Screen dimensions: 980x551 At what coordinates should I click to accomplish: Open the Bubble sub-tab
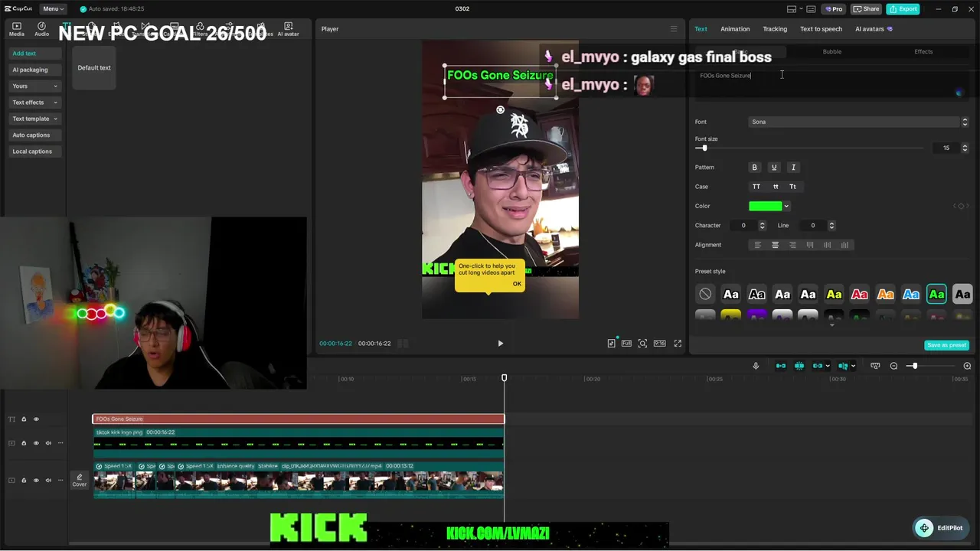(831, 51)
